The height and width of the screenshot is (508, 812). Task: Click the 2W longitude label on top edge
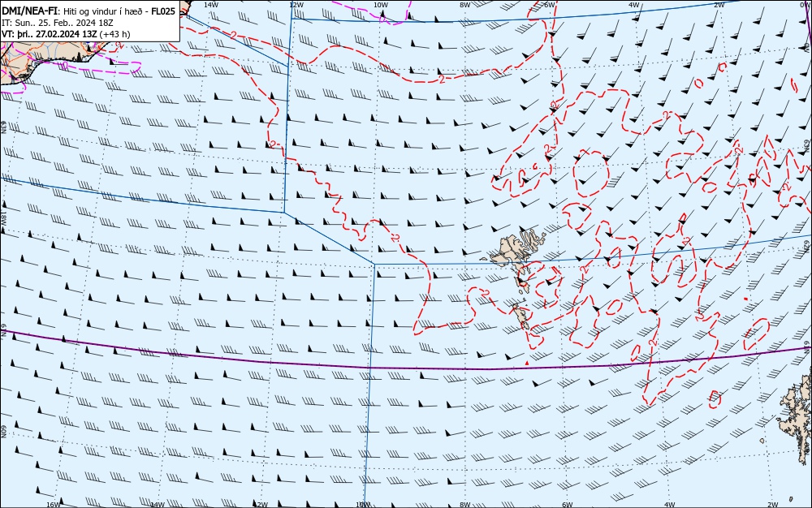(719, 5)
